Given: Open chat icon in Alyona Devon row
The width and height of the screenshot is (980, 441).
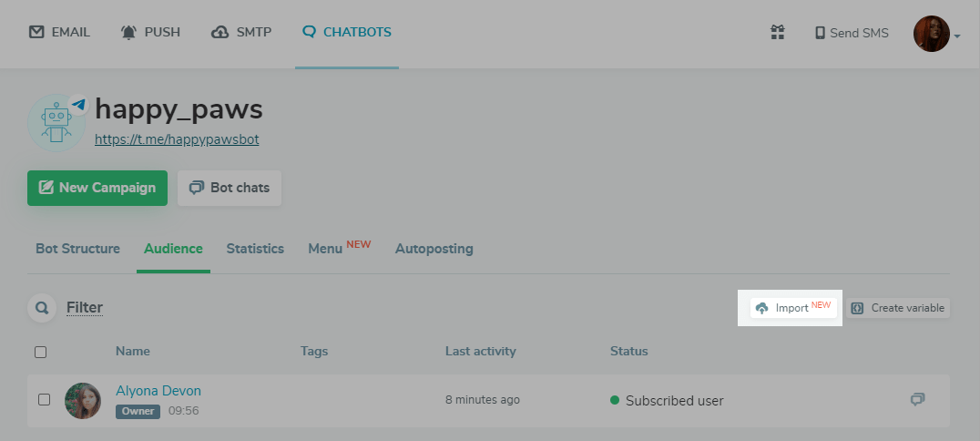Looking at the screenshot, I should click(917, 399).
